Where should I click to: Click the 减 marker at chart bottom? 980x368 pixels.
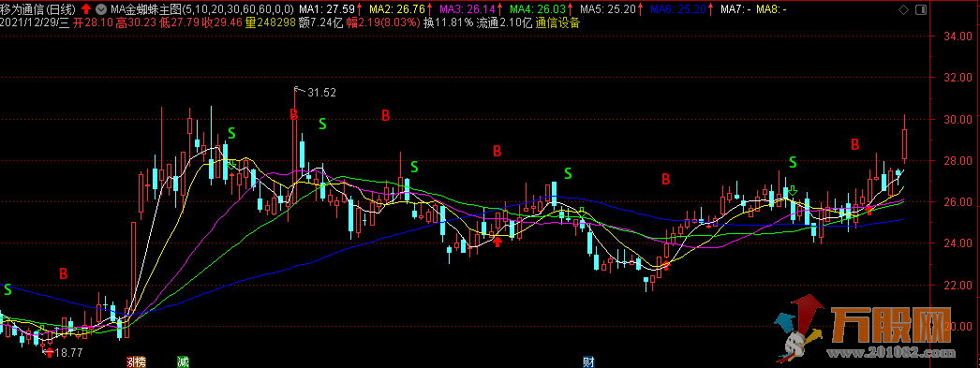pyautogui.click(x=183, y=361)
